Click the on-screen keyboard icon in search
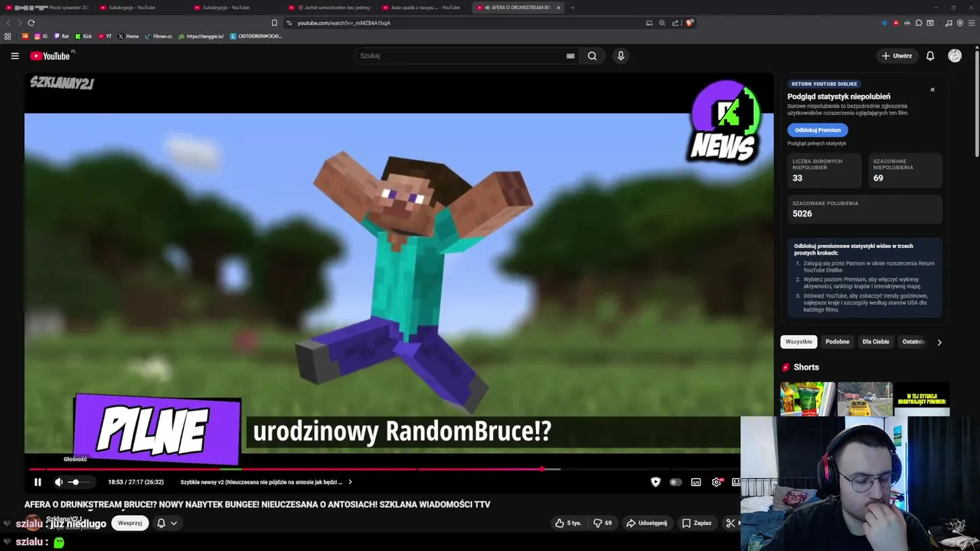Image resolution: width=980 pixels, height=551 pixels. point(570,56)
